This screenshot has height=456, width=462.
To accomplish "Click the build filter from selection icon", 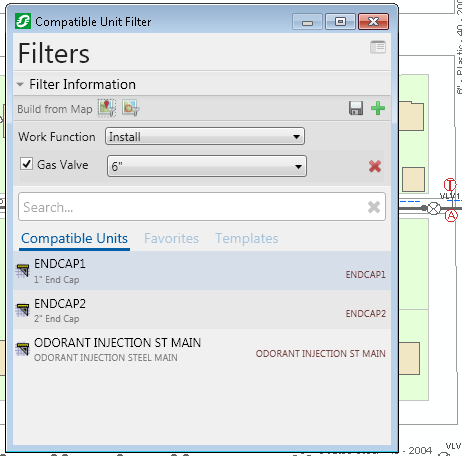I will (131, 108).
